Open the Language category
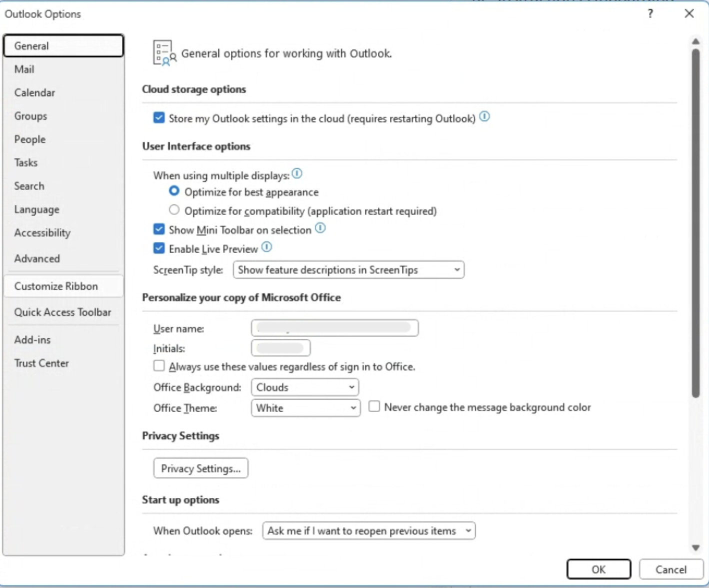 [63, 209]
